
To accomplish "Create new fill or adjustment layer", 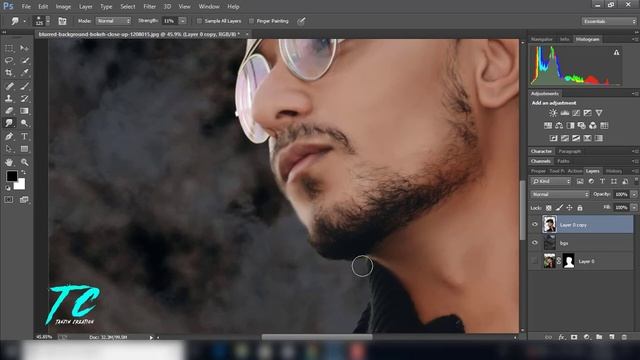I will tap(587, 337).
